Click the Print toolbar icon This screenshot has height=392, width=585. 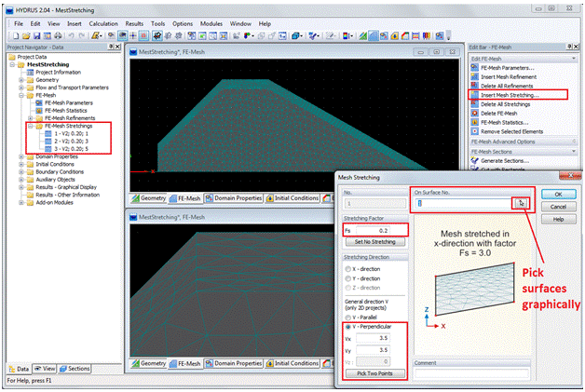58,35
